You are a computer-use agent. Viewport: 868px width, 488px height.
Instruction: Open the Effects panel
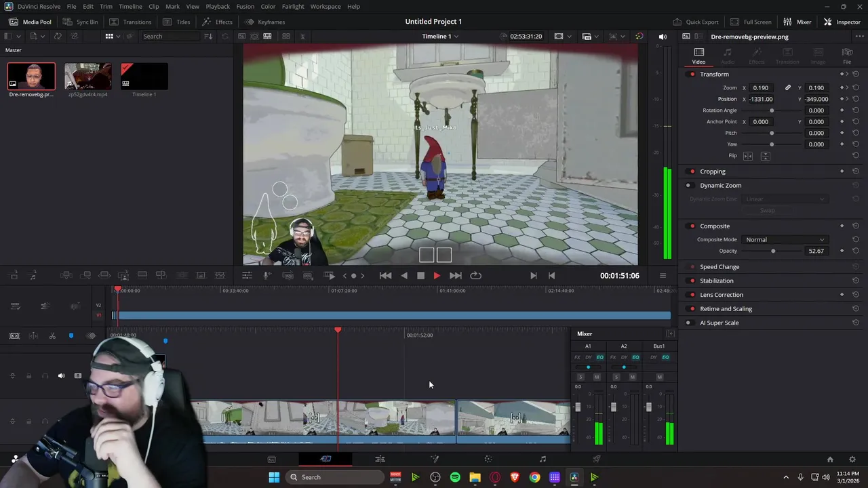click(x=217, y=22)
